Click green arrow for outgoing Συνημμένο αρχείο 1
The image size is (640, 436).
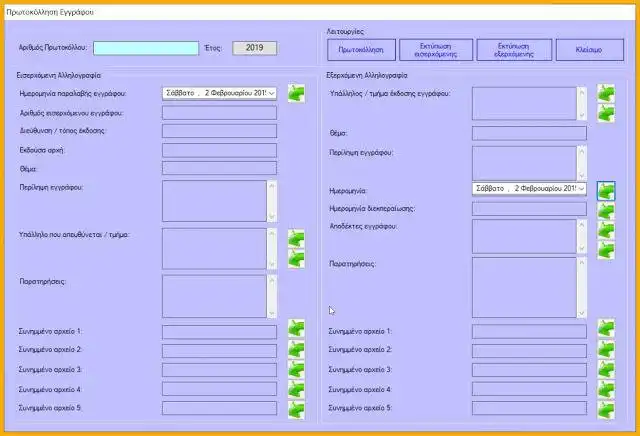coord(606,329)
